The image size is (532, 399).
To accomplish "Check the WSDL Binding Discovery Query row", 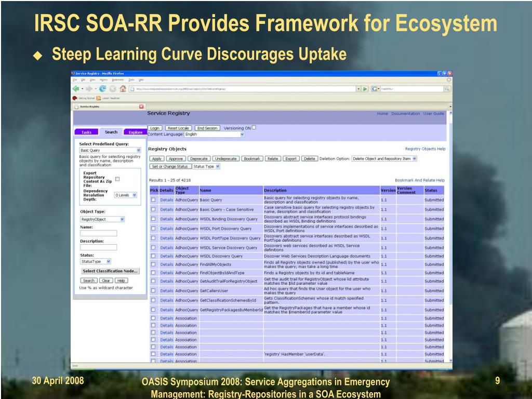I will [153, 219].
